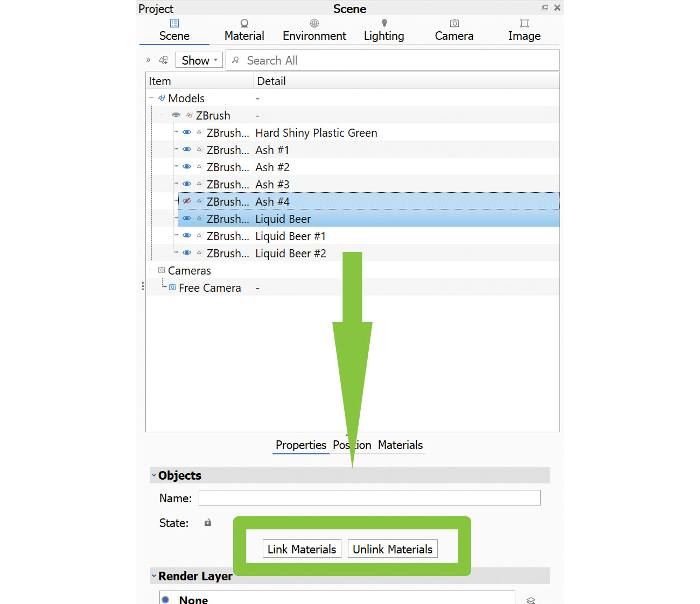Collapse the Render Layer section

pyautogui.click(x=154, y=576)
